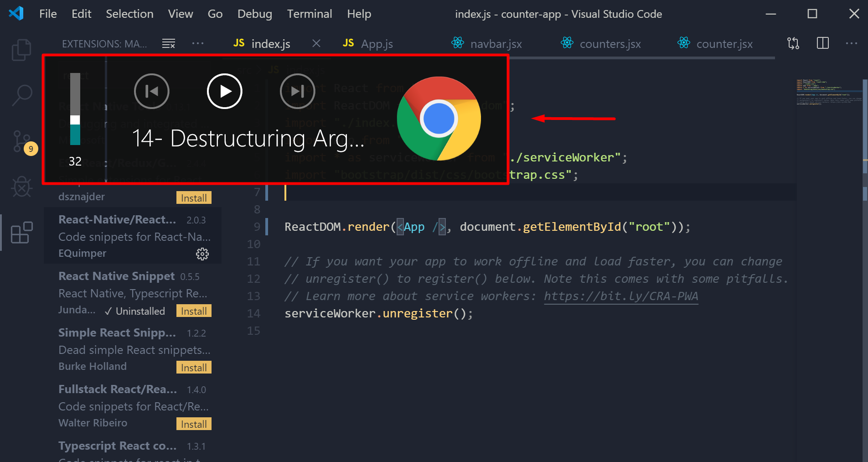Click publisher name Burke Holland
Screen dimensions: 868x462
[x=93, y=366]
